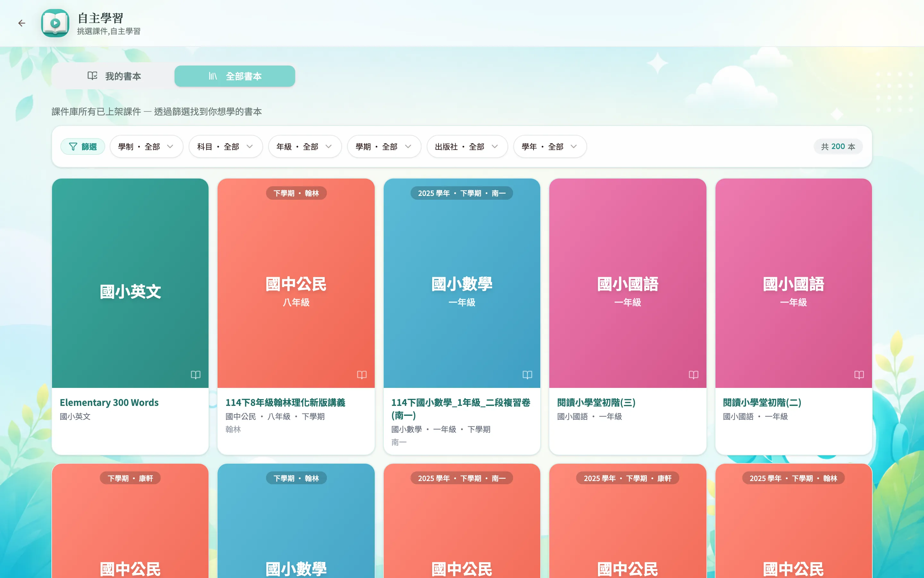Image resolution: width=924 pixels, height=578 pixels.
Task: Click the 翰林 publisher text under 理化講義
Action: tap(233, 429)
